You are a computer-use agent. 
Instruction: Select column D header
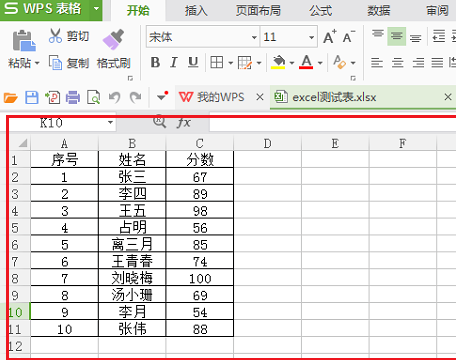coord(267,143)
